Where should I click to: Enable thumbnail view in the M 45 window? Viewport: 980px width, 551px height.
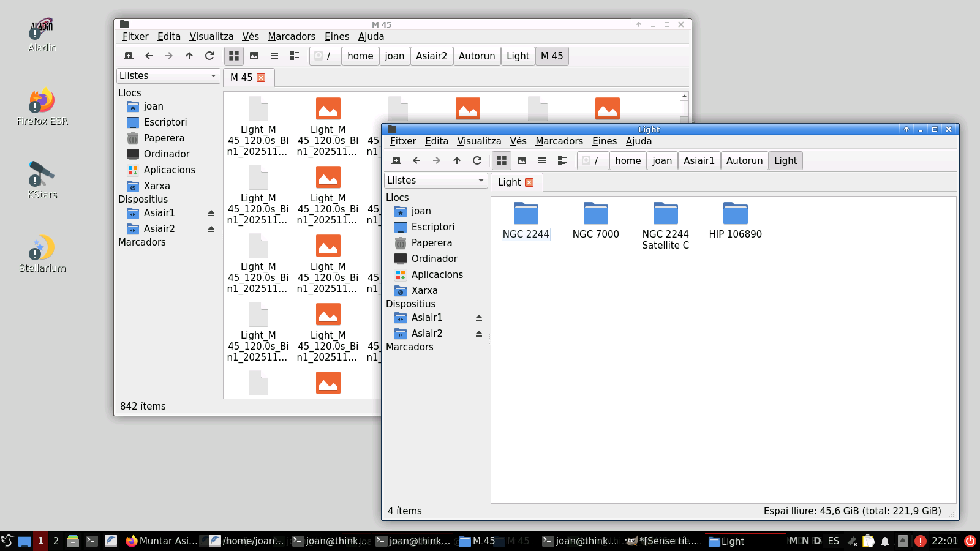pyautogui.click(x=254, y=56)
